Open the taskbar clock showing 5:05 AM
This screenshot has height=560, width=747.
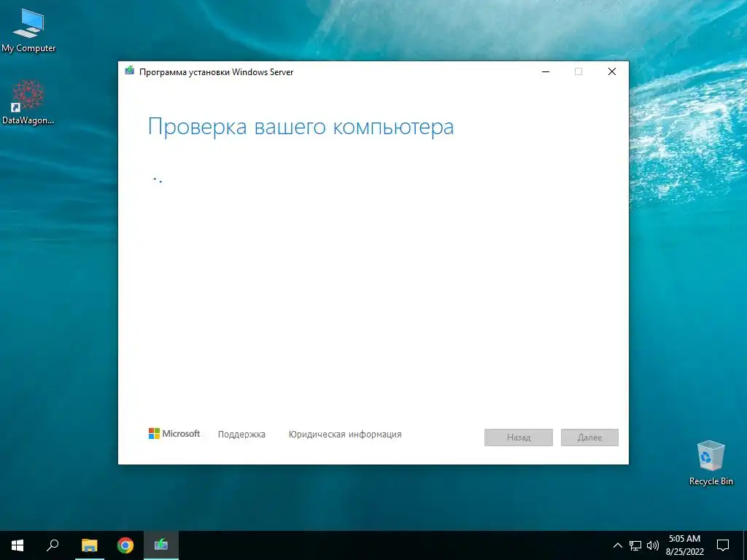point(684,545)
